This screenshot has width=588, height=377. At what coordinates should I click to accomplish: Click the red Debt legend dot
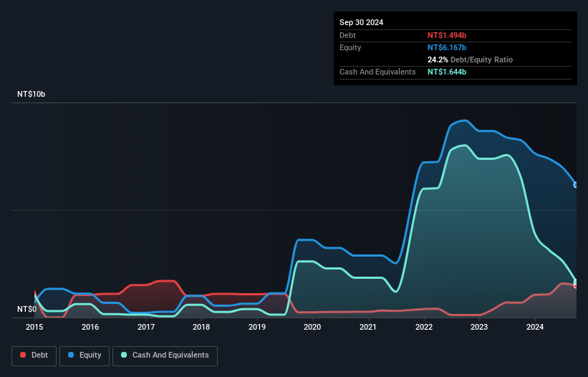23,355
